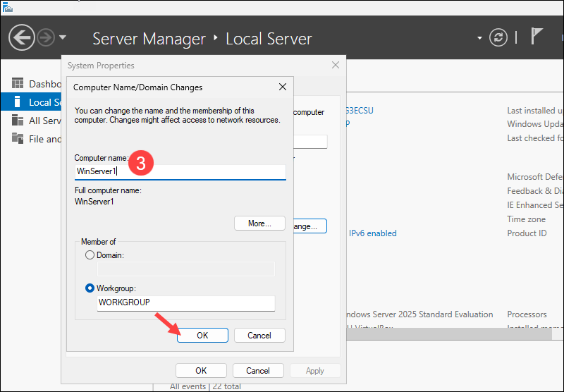Select the All Servers sidebar icon
The width and height of the screenshot is (564, 392).
(18, 121)
